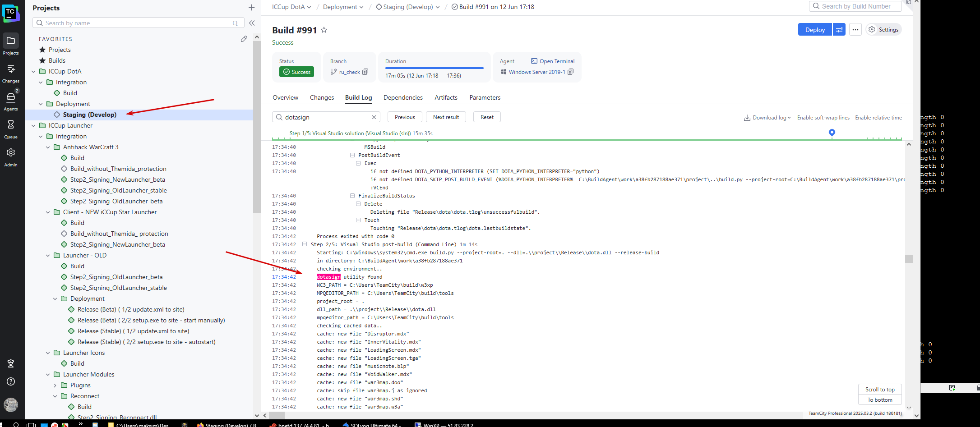
Task: Open custom deploy options beside Deploy
Action: (x=839, y=30)
